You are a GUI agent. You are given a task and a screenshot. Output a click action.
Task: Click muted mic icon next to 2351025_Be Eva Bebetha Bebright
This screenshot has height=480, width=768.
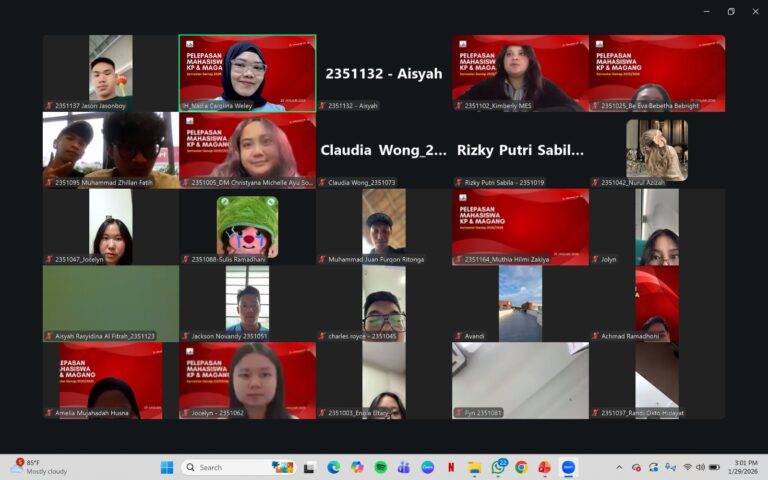596,106
